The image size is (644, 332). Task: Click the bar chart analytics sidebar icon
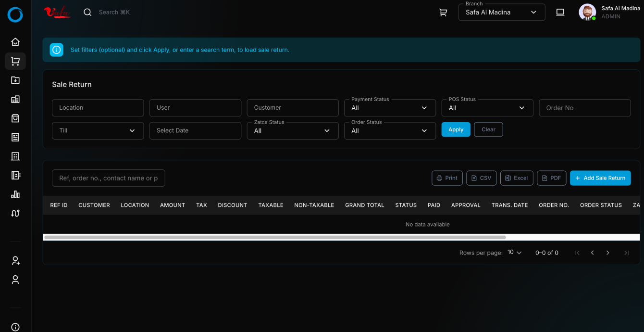15,194
